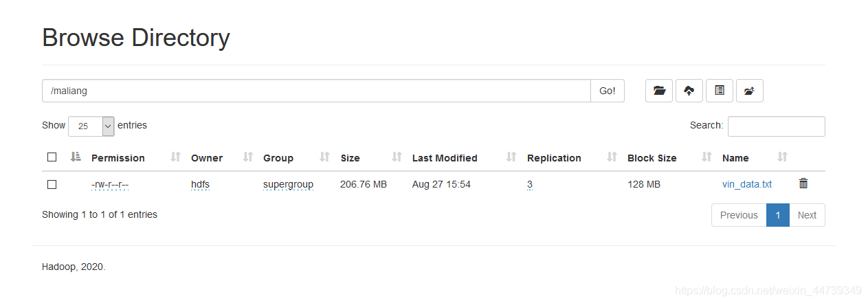The image size is (868, 303).
Task: Click the upload files cloud icon
Action: (x=689, y=91)
